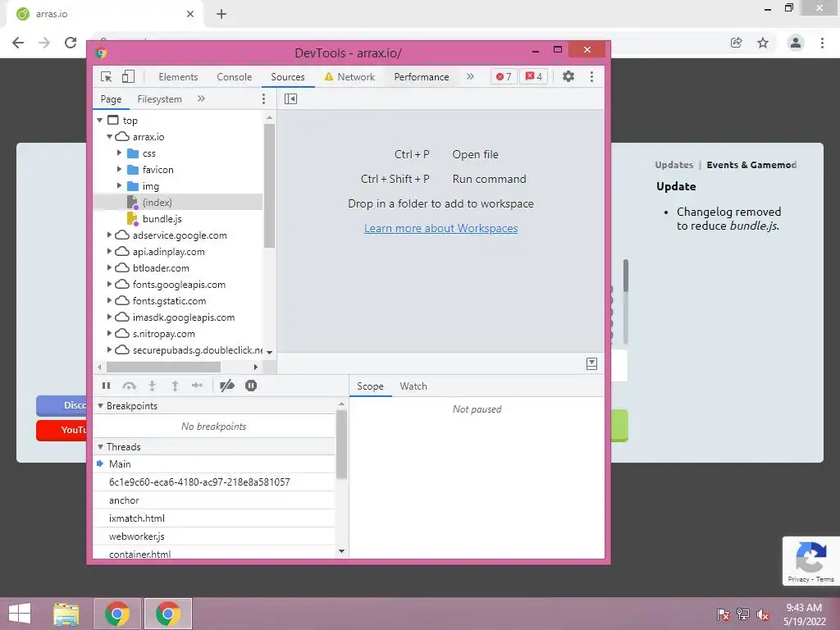Click the navigator horizontal scrollbar

(163, 367)
